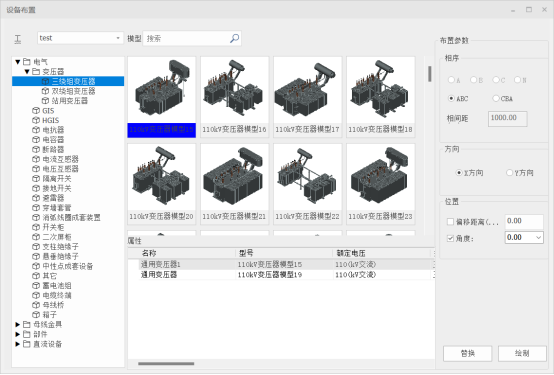Viewport: 554px width, 375px height.
Task: Select phase A radio button
Action: pos(451,80)
